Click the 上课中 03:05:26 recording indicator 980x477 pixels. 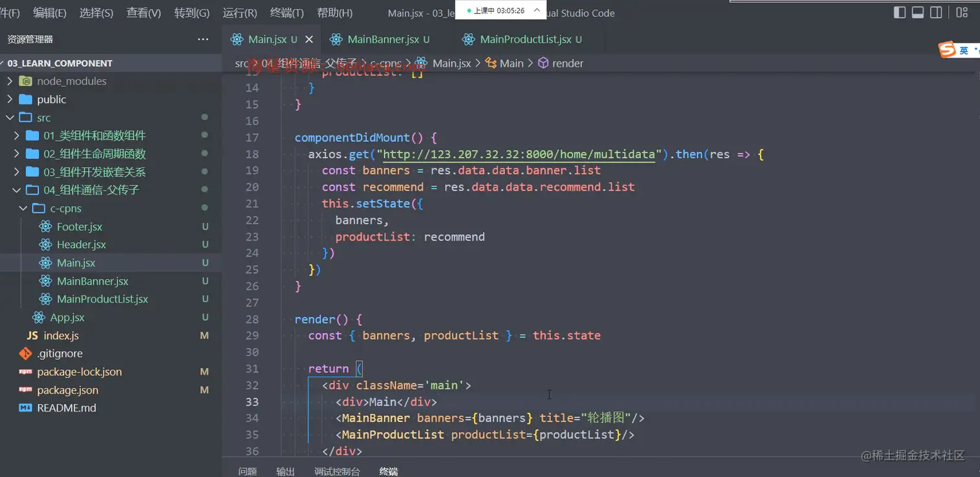coord(496,11)
